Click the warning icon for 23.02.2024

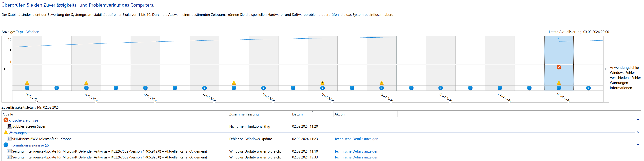point(322,83)
